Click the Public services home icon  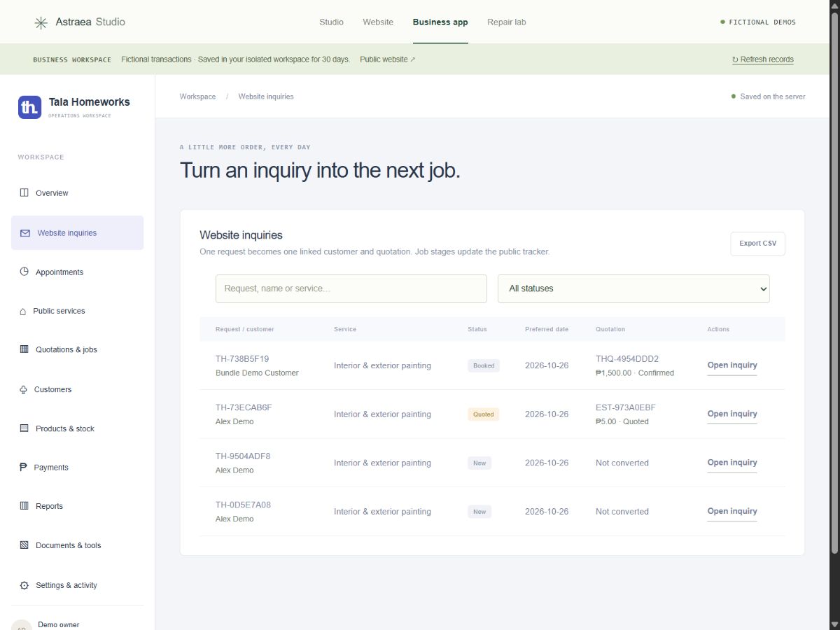(x=23, y=311)
